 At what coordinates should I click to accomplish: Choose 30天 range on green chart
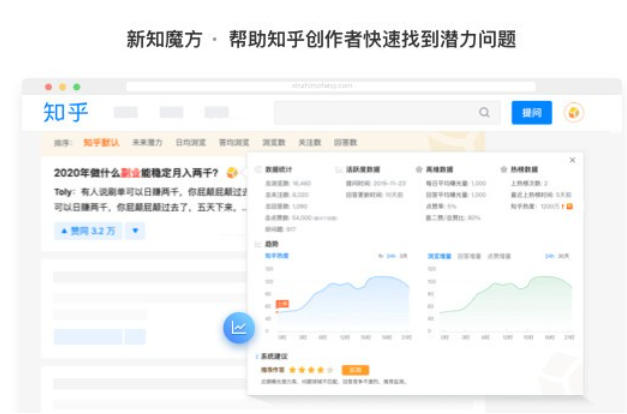pos(563,256)
